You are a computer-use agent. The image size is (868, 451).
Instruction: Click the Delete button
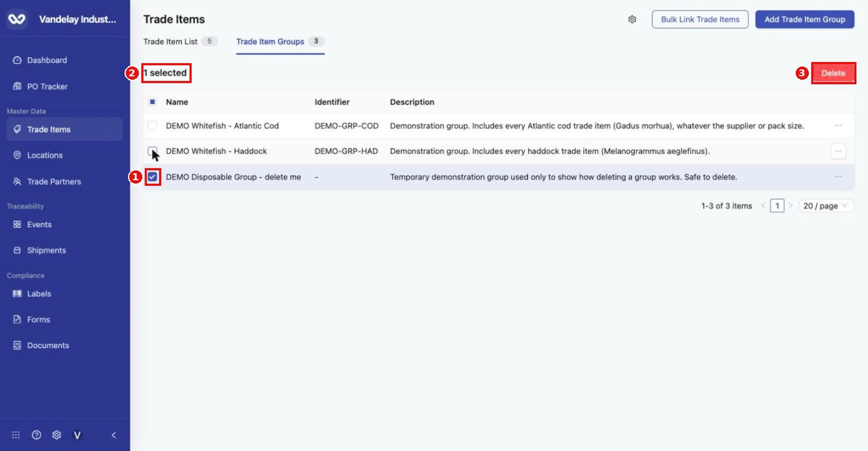833,73
